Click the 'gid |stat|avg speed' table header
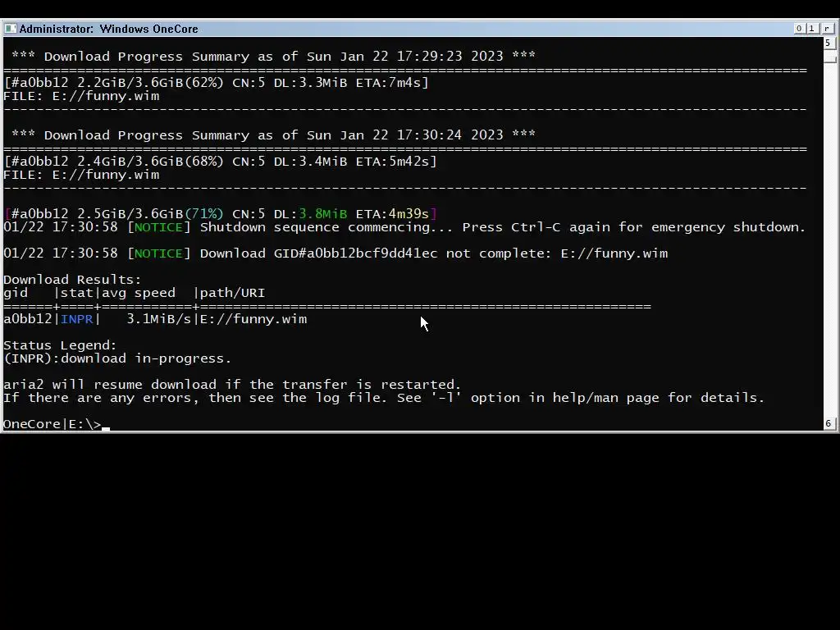This screenshot has width=840, height=630. pos(134,293)
